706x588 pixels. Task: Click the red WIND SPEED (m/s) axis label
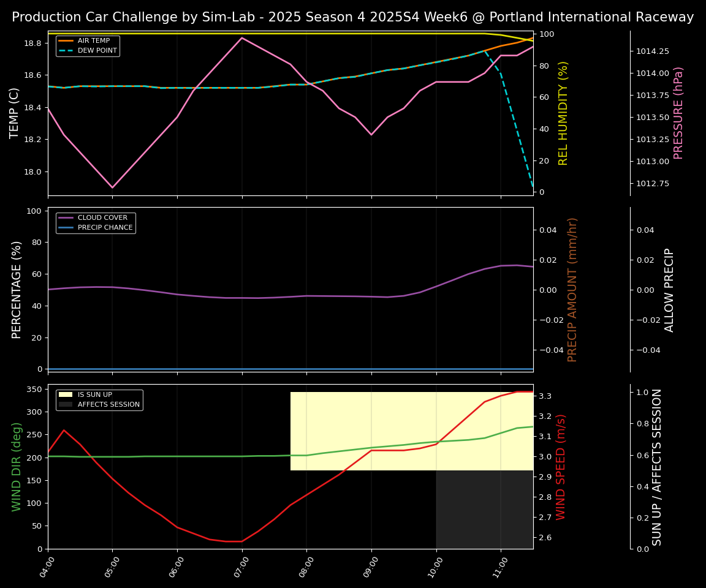[x=561, y=467]
